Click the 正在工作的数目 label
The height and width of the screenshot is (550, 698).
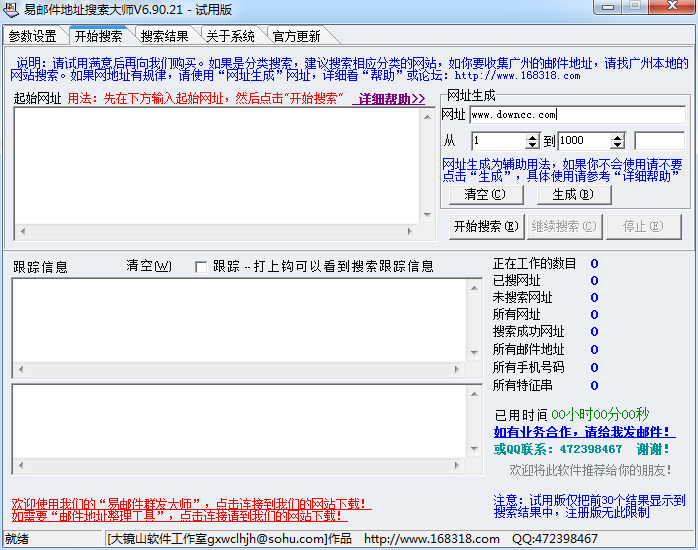tap(534, 264)
